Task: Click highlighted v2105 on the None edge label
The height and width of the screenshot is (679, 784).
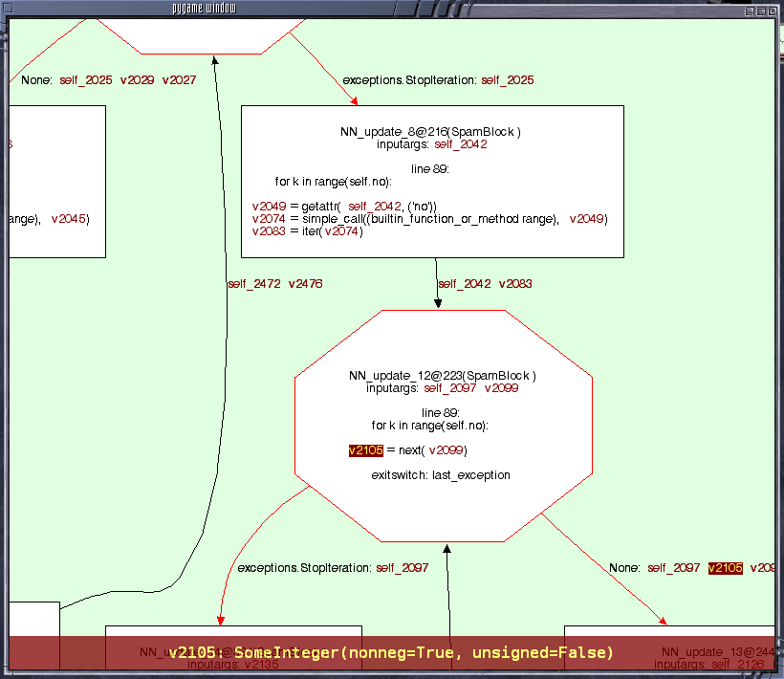Action: pyautogui.click(x=726, y=568)
